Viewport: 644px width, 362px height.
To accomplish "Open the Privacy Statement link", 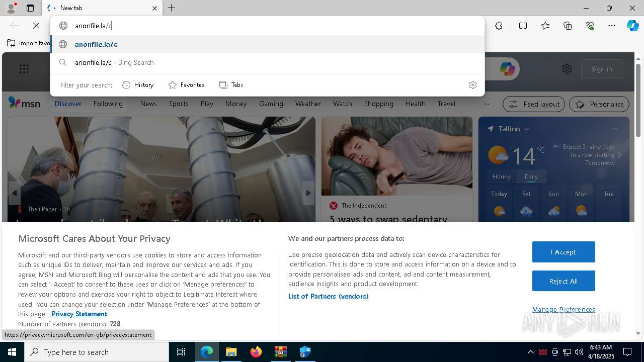I will click(x=79, y=314).
